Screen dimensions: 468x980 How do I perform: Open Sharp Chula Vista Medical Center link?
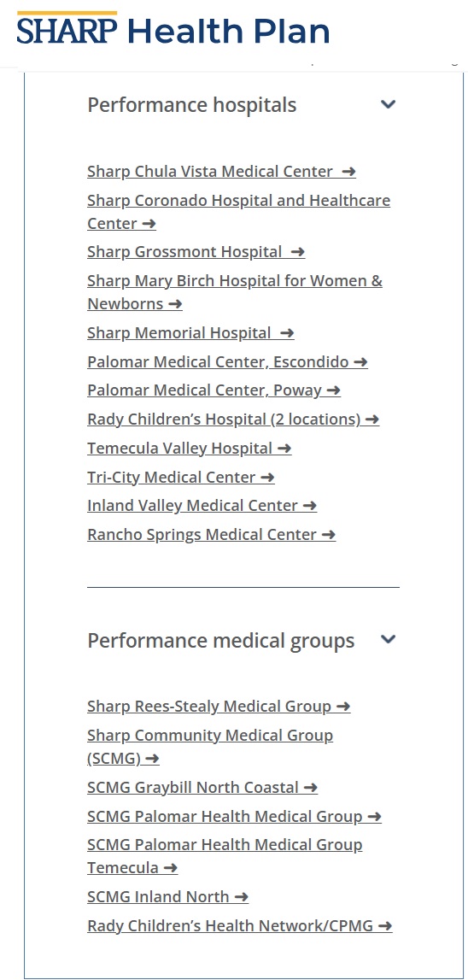pyautogui.click(x=221, y=171)
